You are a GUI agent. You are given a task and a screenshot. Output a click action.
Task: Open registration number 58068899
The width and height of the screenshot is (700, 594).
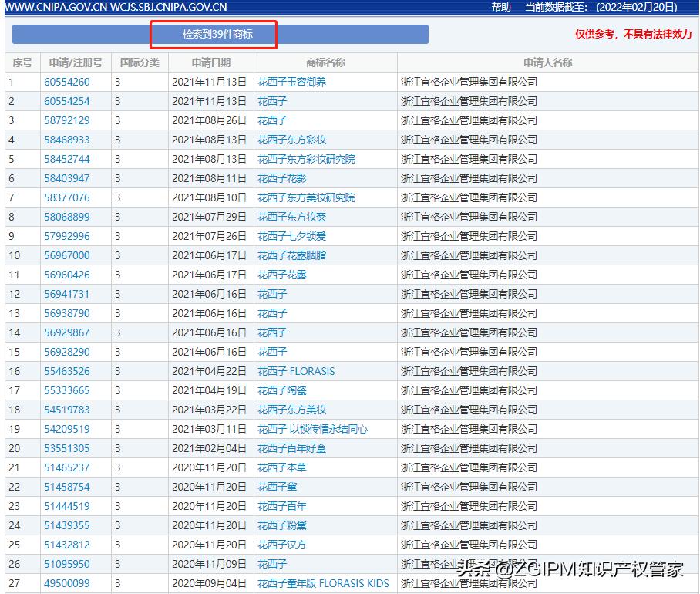click(x=67, y=217)
